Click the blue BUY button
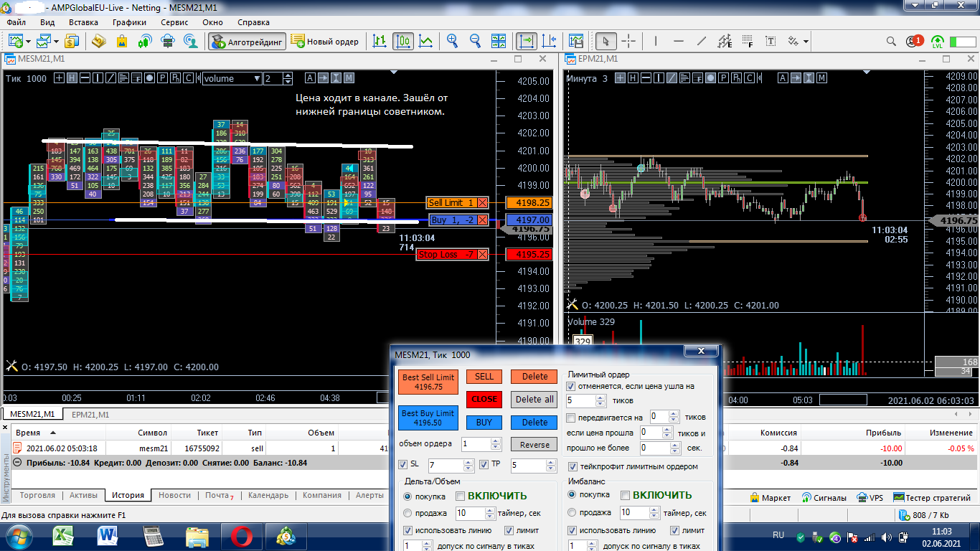980x551 pixels. [484, 422]
